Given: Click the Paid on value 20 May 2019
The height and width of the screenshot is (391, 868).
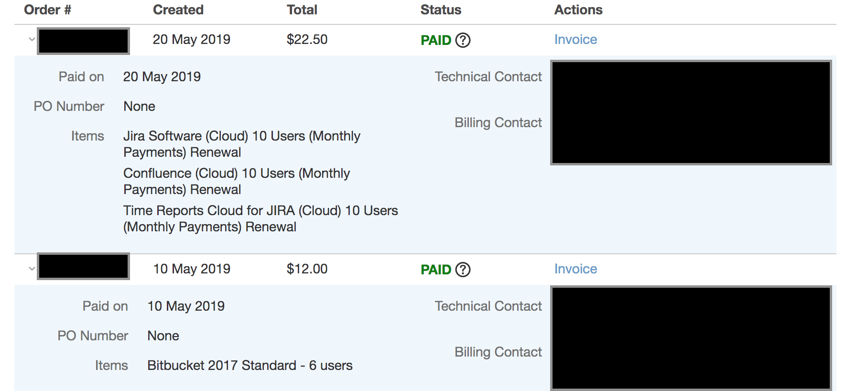Looking at the screenshot, I should pos(162,77).
